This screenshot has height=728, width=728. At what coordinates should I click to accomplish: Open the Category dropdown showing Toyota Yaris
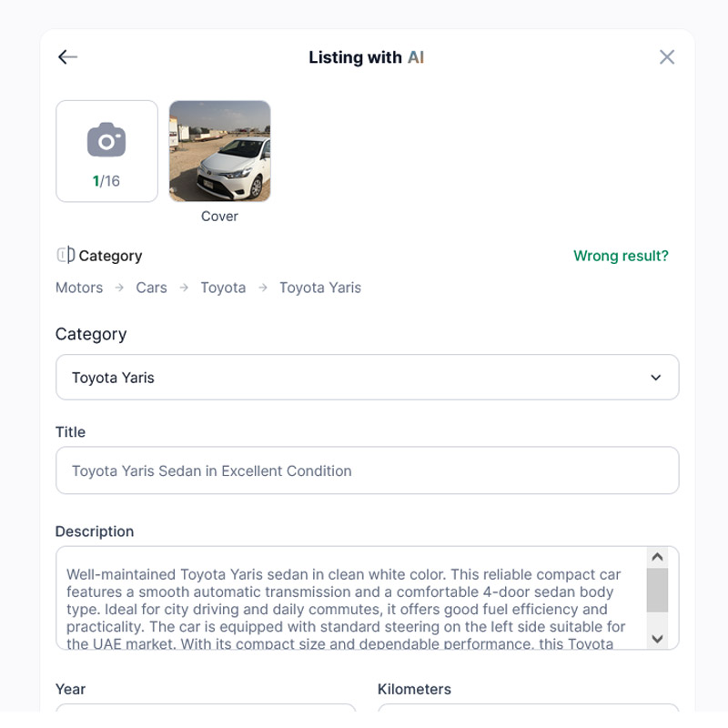tap(368, 377)
